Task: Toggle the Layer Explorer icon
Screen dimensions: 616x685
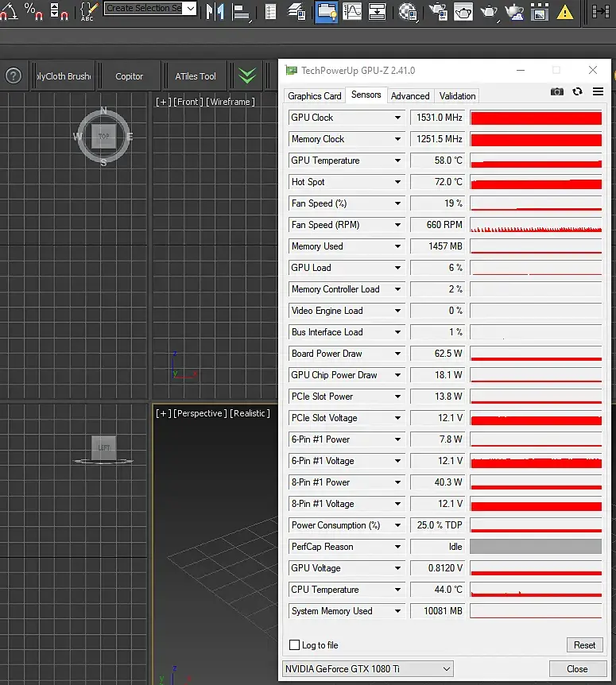Action: coord(296,11)
